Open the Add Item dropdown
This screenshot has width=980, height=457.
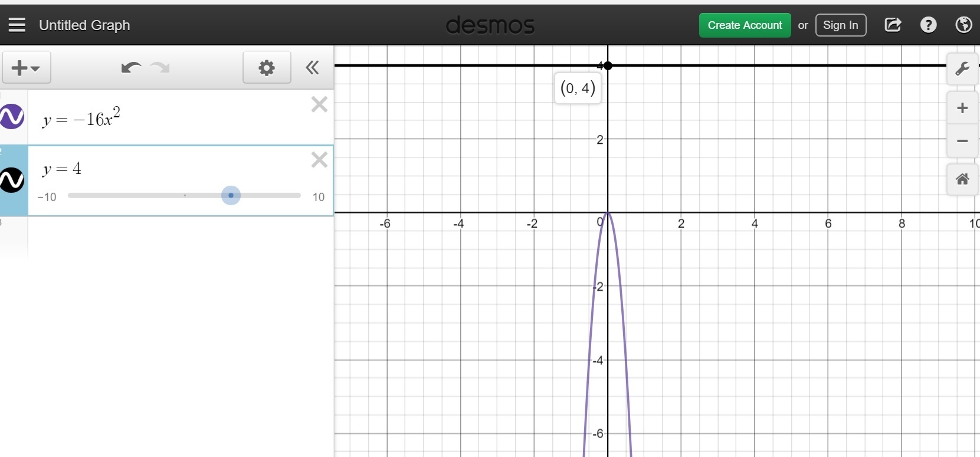[x=27, y=68]
